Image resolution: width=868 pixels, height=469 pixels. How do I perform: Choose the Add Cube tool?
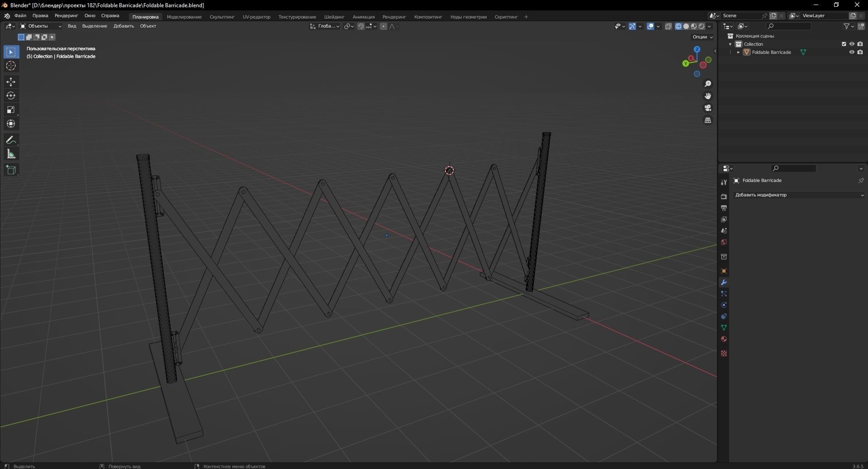pyautogui.click(x=11, y=170)
